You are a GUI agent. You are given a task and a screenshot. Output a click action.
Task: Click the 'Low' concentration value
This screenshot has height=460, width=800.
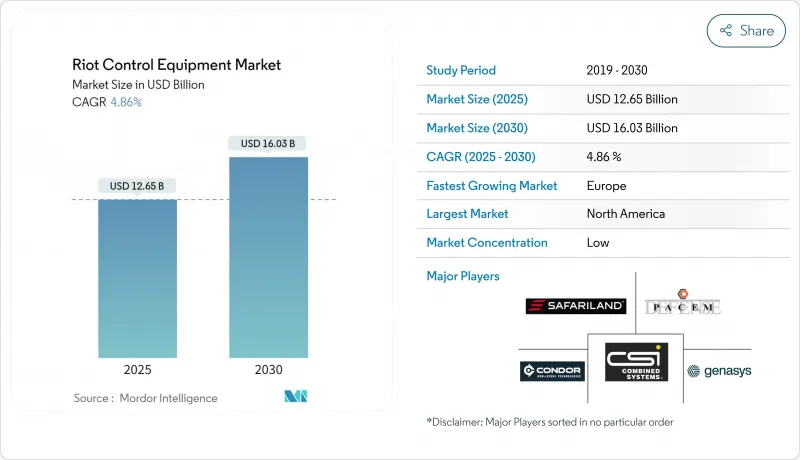[x=597, y=243]
